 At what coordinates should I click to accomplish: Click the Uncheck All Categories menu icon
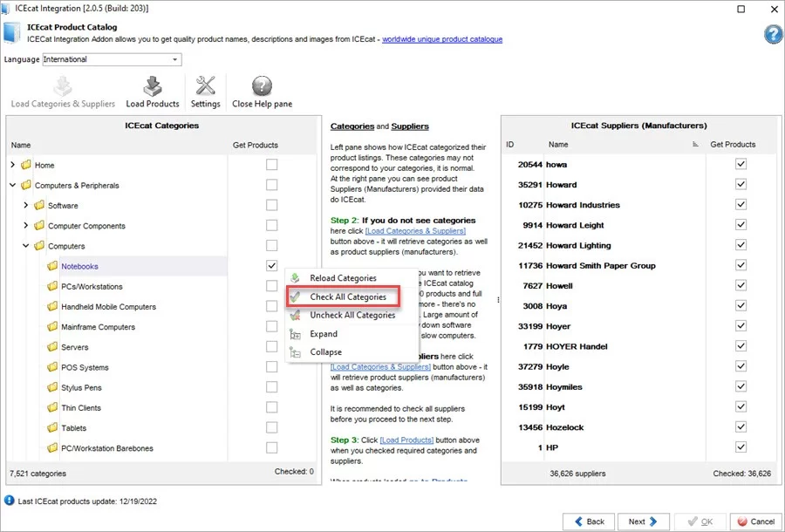[296, 315]
